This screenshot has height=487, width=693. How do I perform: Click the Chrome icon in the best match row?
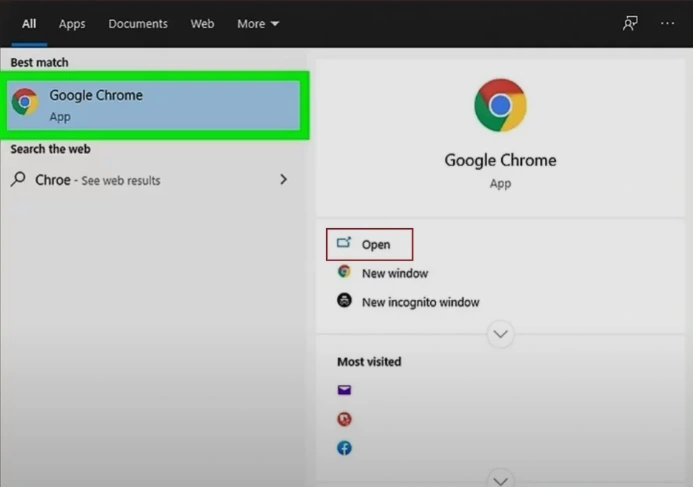(25, 102)
